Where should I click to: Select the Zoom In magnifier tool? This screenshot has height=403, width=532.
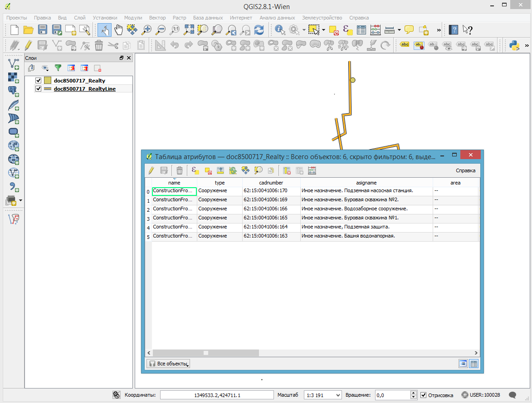coord(146,30)
